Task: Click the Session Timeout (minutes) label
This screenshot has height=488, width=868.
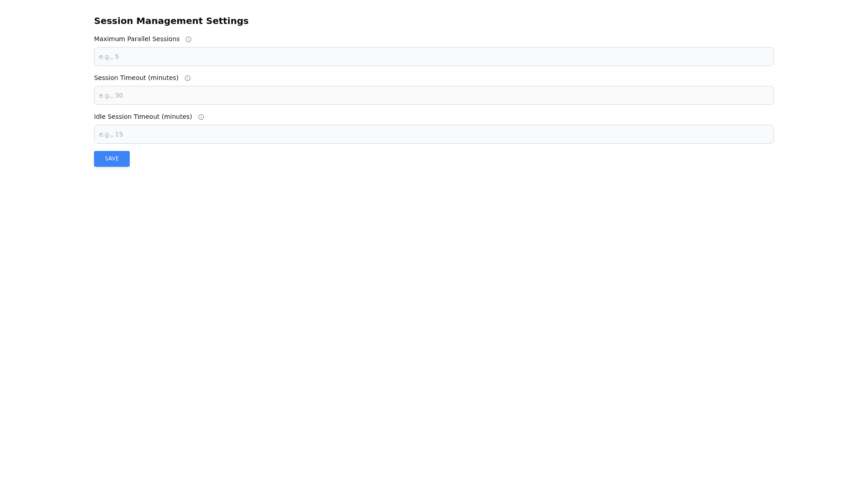Action: [136, 78]
